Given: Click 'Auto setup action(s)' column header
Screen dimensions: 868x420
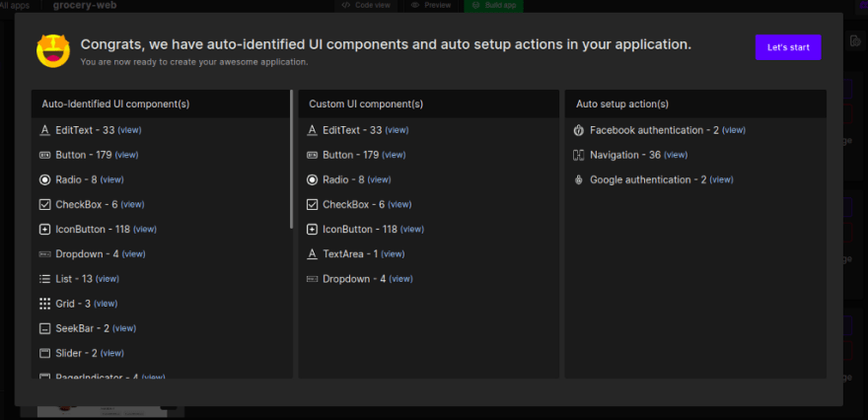Looking at the screenshot, I should coord(622,105).
